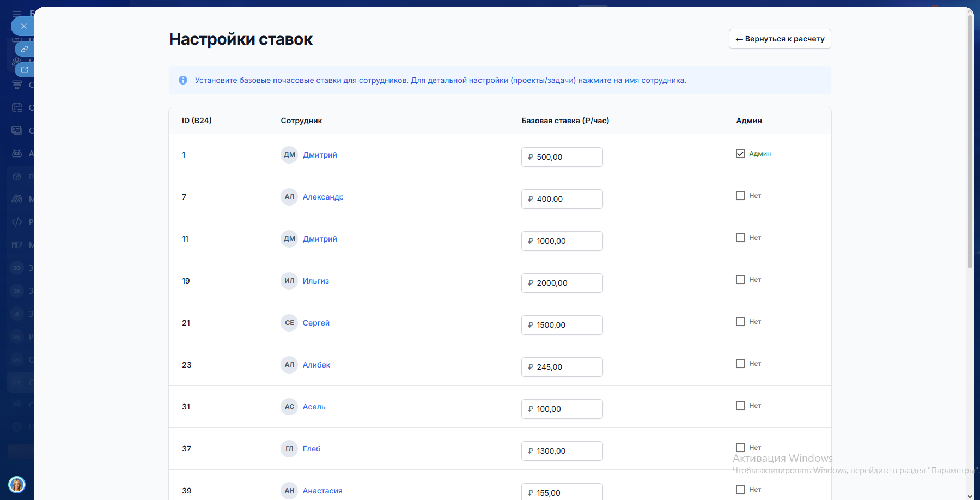This screenshot has width=980, height=500.
Task: Click the 2000,00 base rate input
Action: coord(562,283)
